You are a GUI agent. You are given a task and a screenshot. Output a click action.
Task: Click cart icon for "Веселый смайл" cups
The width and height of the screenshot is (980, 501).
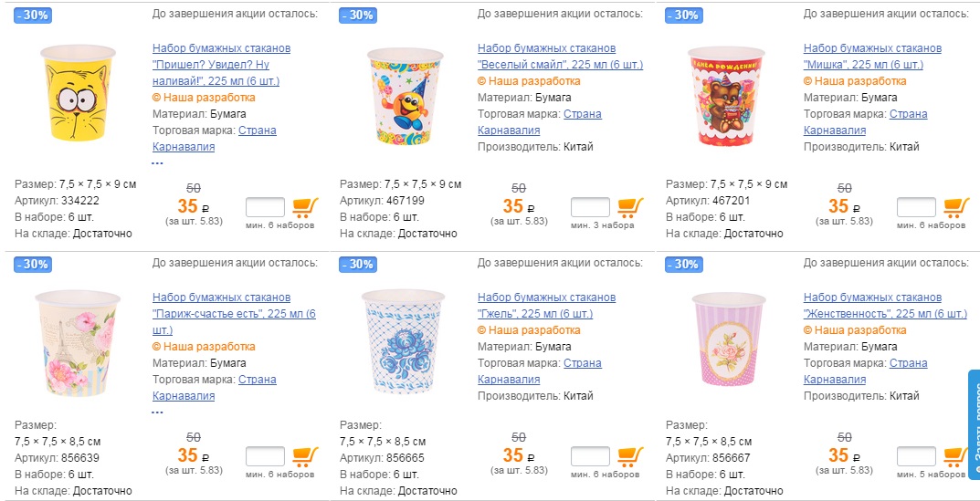[631, 207]
